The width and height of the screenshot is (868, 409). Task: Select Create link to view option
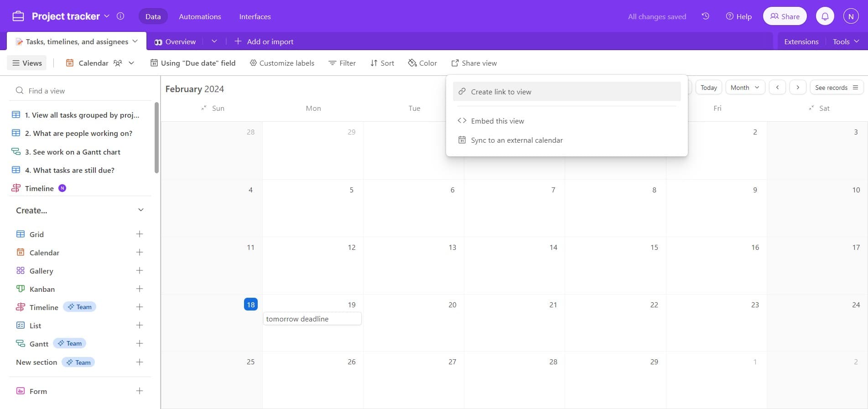coord(567,92)
